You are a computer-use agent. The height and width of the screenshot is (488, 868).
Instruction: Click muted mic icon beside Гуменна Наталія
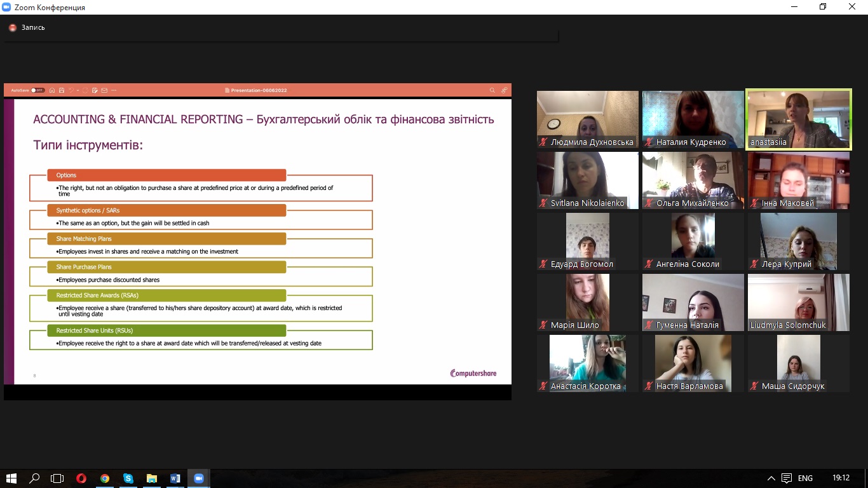(x=649, y=325)
